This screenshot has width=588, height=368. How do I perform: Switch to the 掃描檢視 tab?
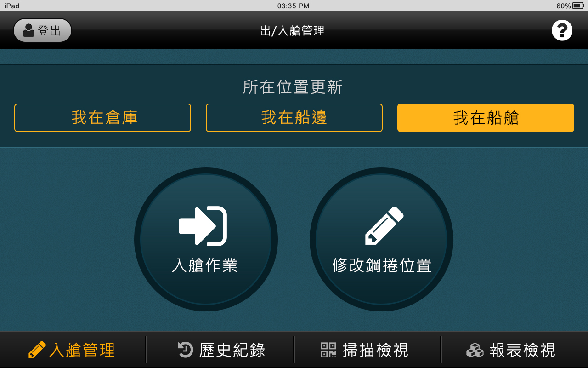click(365, 350)
